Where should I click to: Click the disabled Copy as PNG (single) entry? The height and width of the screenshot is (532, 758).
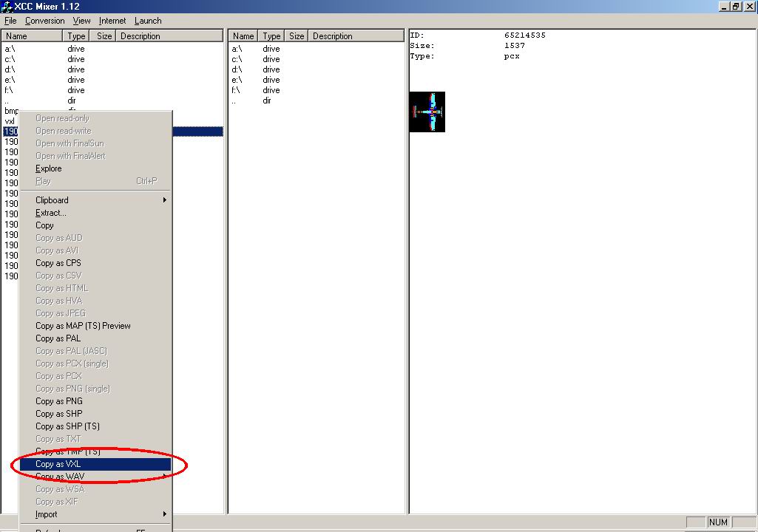pyautogui.click(x=95, y=389)
